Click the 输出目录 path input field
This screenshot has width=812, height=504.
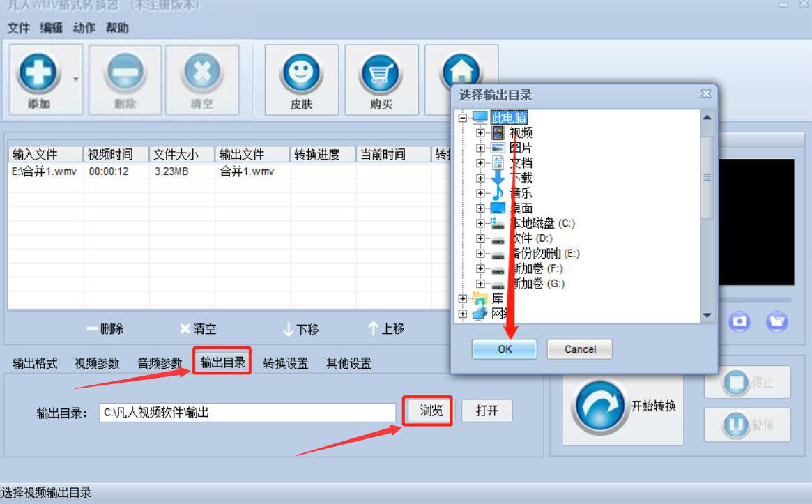[x=247, y=413]
